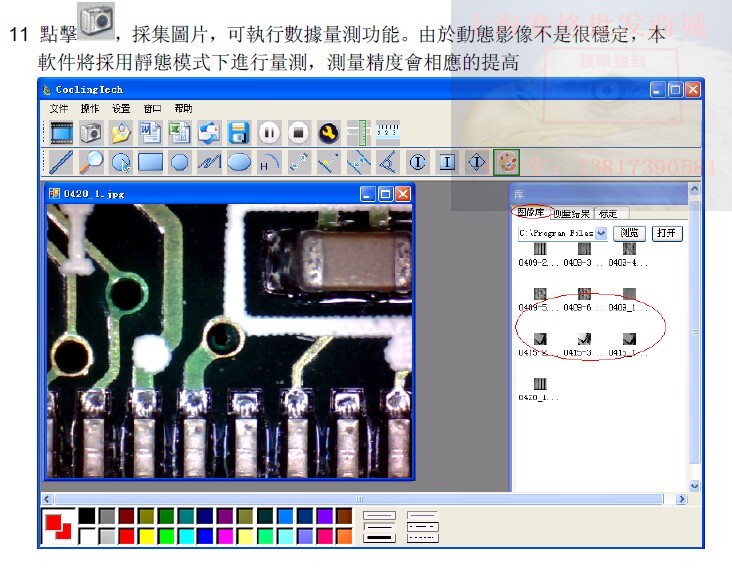This screenshot has width=732, height=570.
Task: Switch to the 测量结果 tab
Action: click(x=572, y=213)
